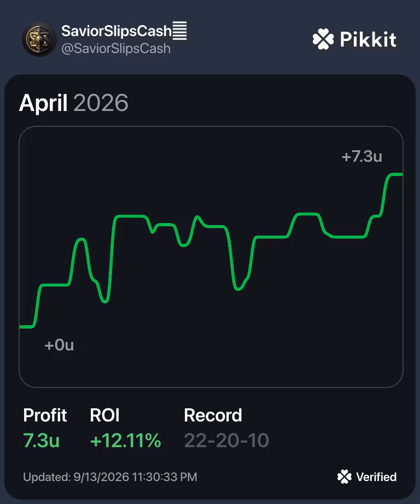Screen dimensions: 420x504
Task: Click the green line's starting flat segment
Action: 26,327
